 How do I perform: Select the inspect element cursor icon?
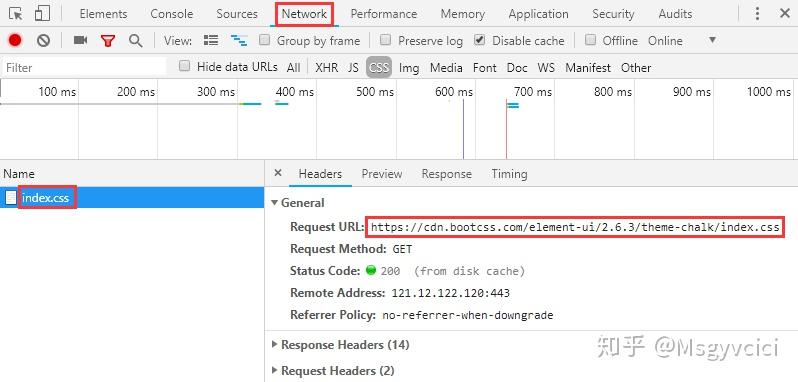16,14
